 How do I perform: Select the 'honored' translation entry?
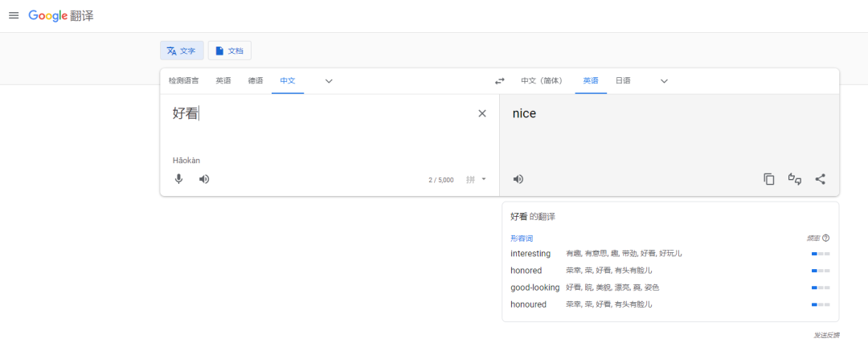pos(526,271)
